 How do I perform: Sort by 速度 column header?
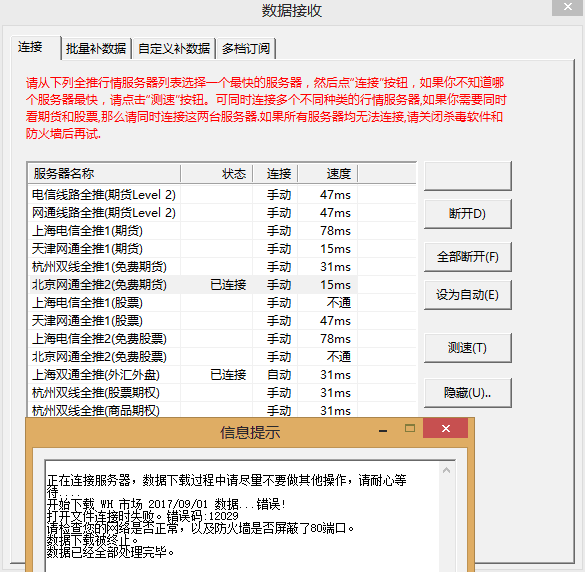tap(328, 174)
